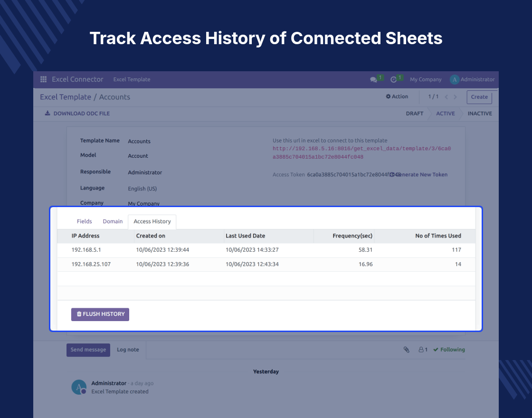This screenshot has height=418, width=532.
Task: Click created date 10/06/2023 12:39:44
Action: (x=162, y=250)
